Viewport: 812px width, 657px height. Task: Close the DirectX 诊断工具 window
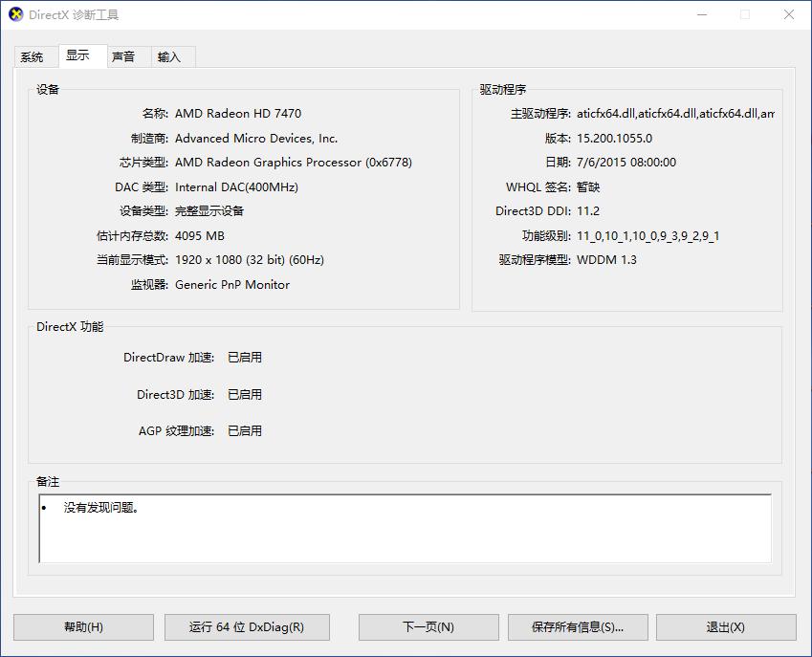tap(789, 14)
